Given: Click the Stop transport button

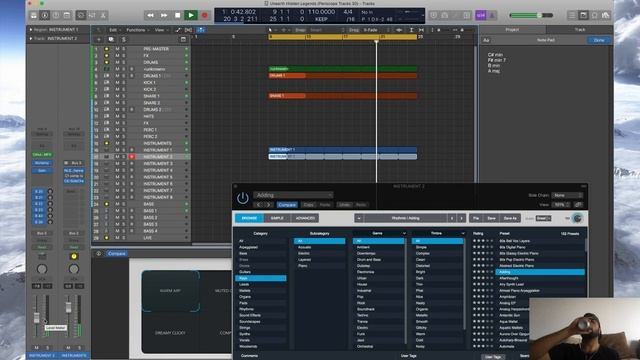Looking at the screenshot, I should click(177, 15).
